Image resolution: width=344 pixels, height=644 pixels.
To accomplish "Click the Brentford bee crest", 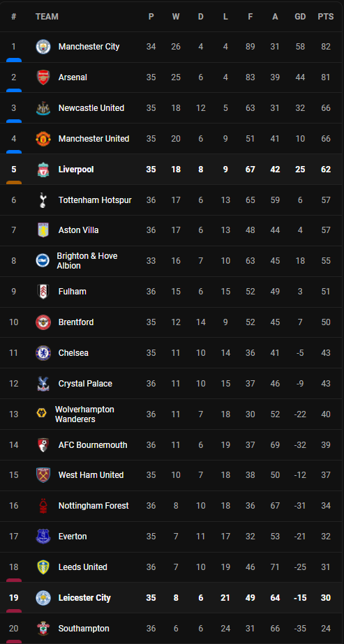I will [43, 322].
